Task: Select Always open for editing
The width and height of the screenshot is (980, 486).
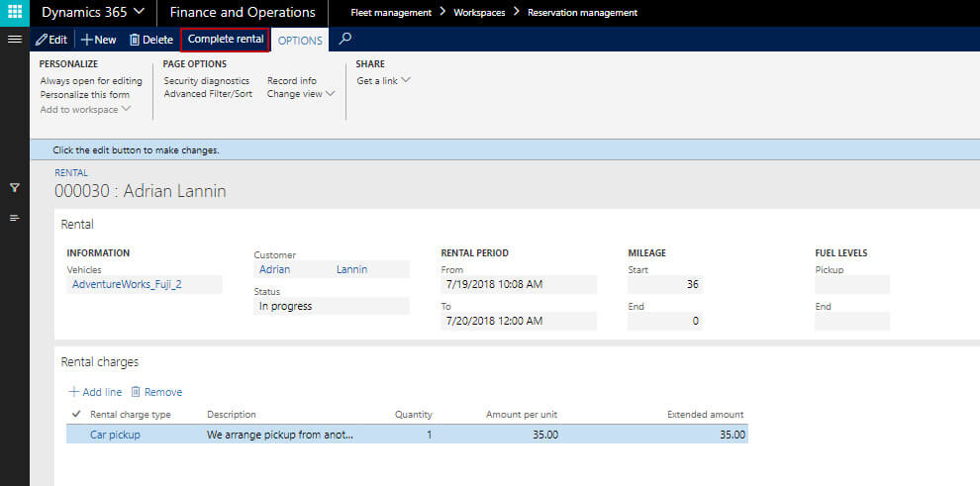Action: (91, 80)
